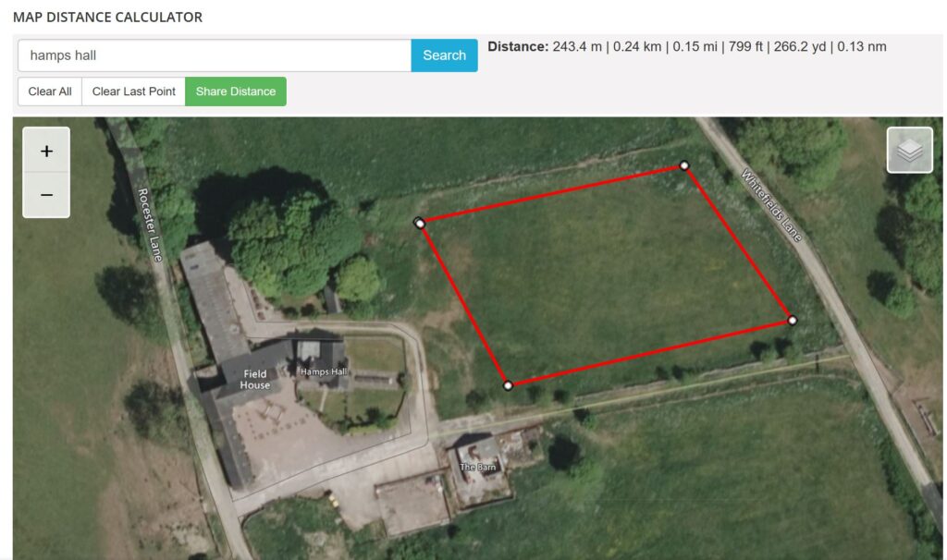Zoom out with the minus button
The height and width of the screenshot is (560, 947).
[46, 195]
